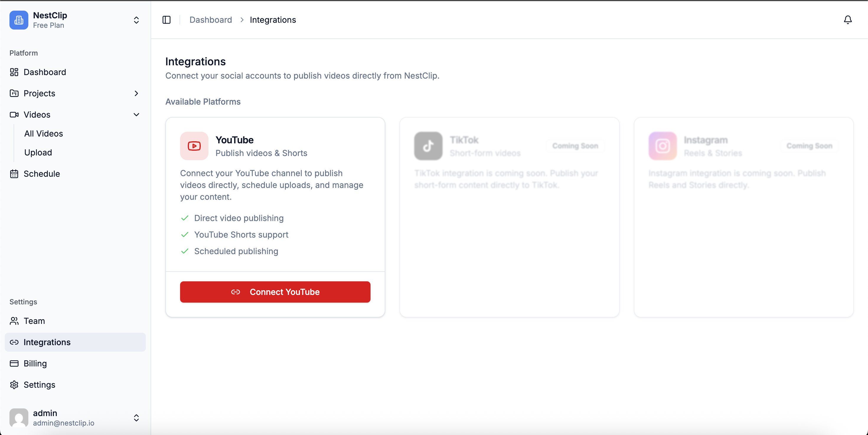Collapse the Videos submenu chevron
This screenshot has width=868, height=435.
coord(136,115)
